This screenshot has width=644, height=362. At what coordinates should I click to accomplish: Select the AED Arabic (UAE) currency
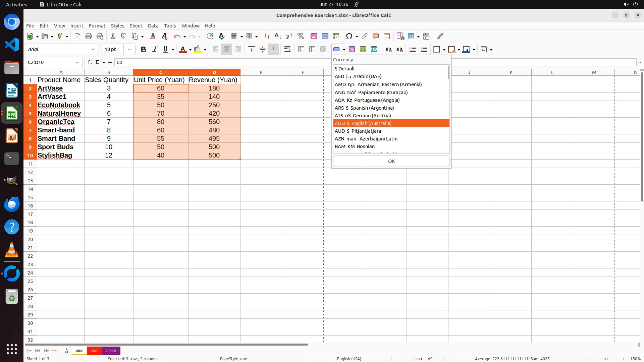coord(358,76)
